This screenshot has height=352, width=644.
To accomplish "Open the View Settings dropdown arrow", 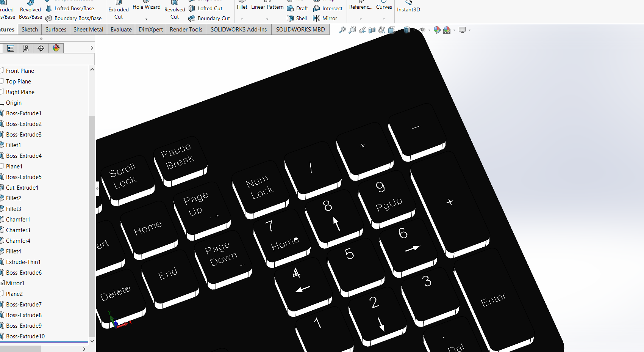I will pyautogui.click(x=469, y=30).
